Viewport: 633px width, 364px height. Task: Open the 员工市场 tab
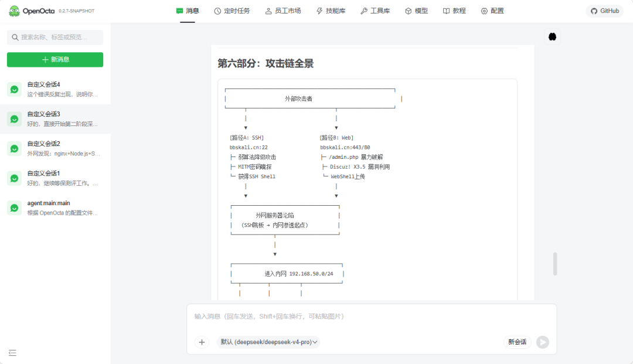(x=283, y=11)
